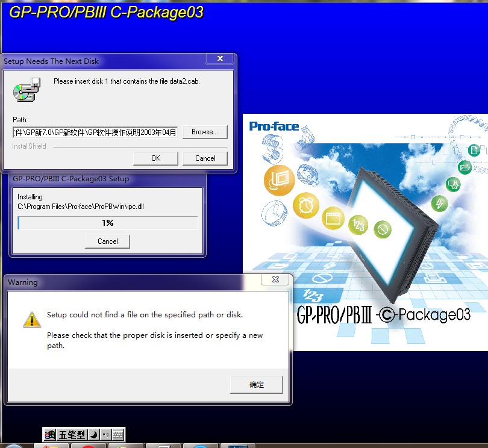This screenshot has width=488, height=448.
Task: Click inside the Path text field
Action: tap(95, 132)
